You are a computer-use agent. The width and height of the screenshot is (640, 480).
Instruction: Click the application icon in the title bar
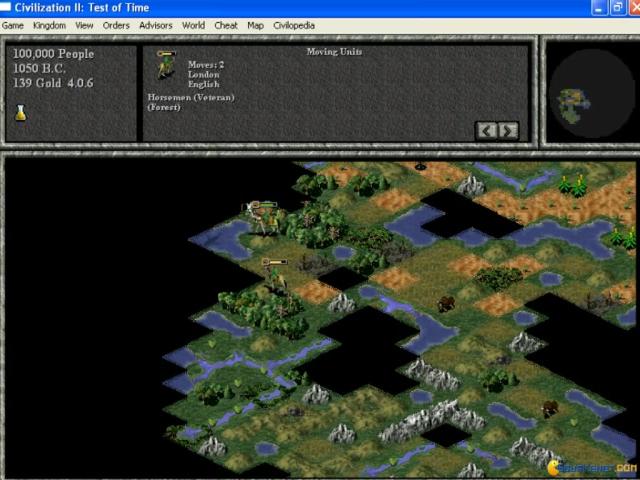(5, 7)
